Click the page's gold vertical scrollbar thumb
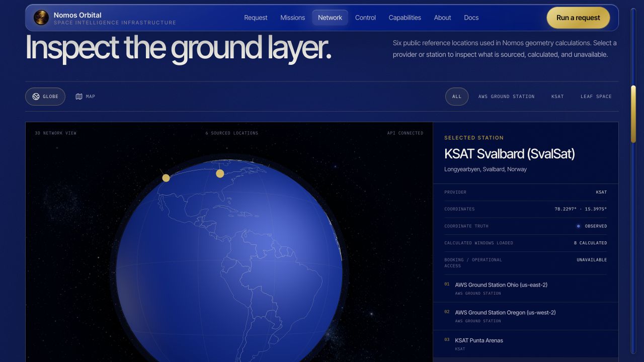644x362 pixels. [x=633, y=114]
